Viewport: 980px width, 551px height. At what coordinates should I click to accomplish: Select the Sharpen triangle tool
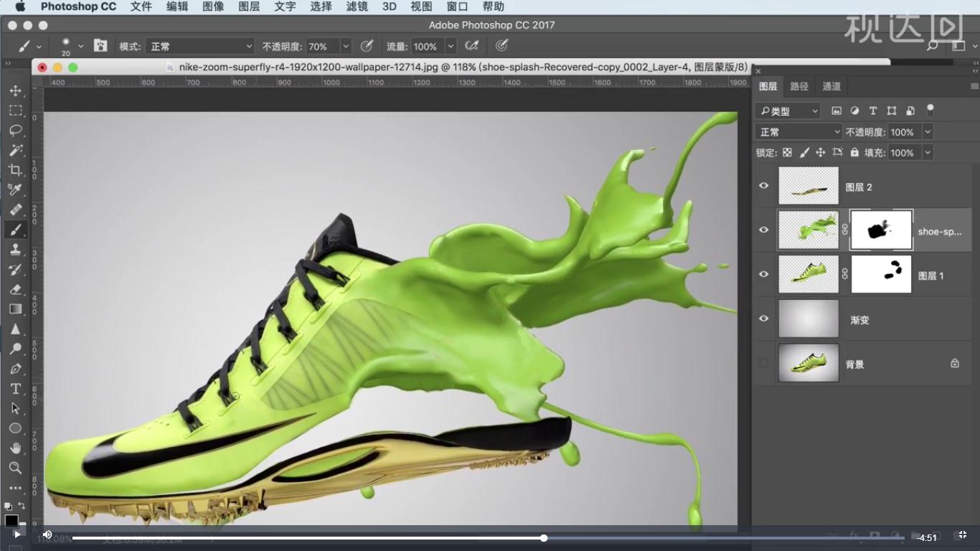tap(15, 329)
